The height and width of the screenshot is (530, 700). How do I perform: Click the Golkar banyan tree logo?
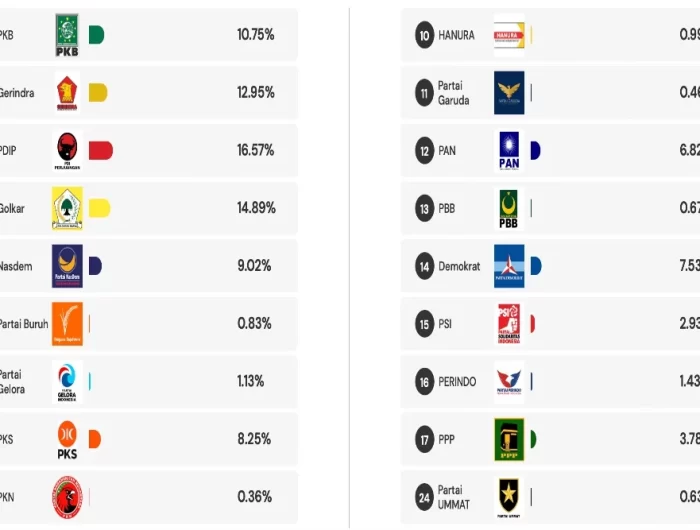[67, 209]
